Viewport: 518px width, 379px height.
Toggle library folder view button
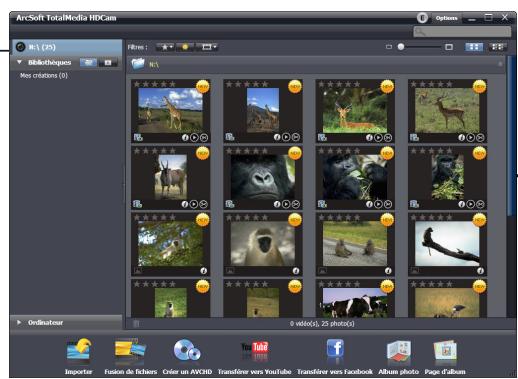(x=88, y=62)
